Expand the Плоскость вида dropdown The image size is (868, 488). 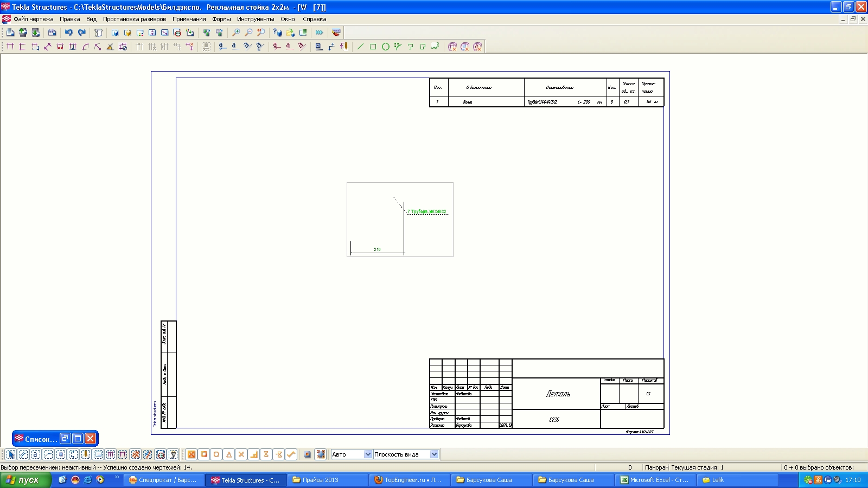[x=434, y=454]
